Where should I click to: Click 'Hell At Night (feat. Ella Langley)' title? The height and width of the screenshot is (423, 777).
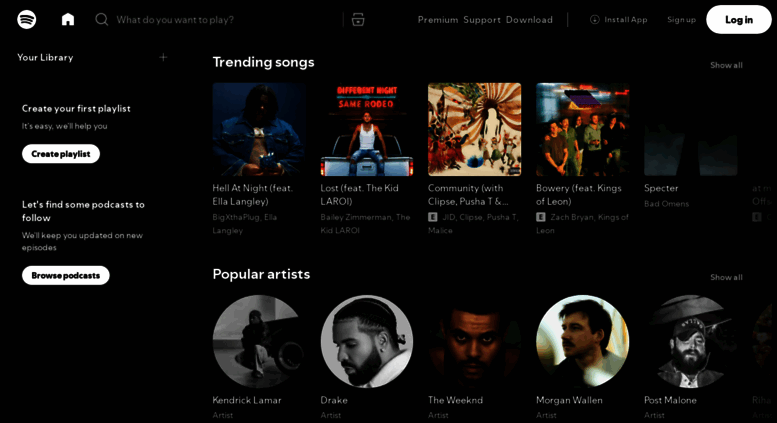253,195
